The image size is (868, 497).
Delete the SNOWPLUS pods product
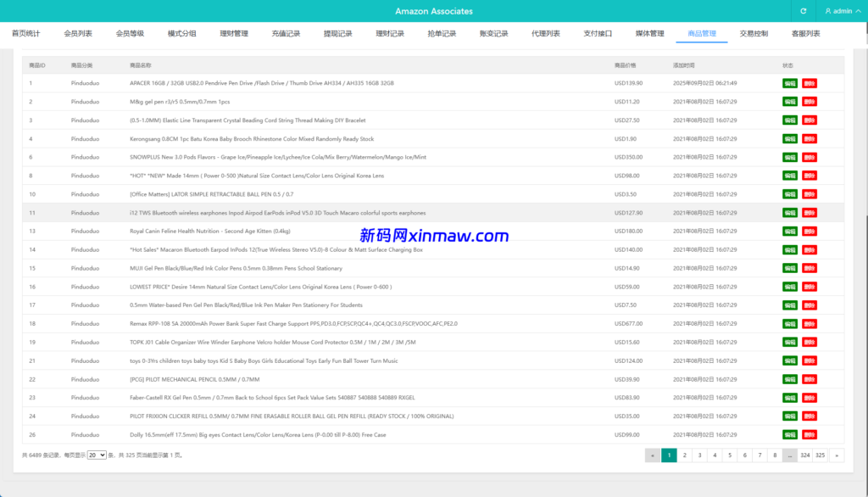click(x=809, y=157)
